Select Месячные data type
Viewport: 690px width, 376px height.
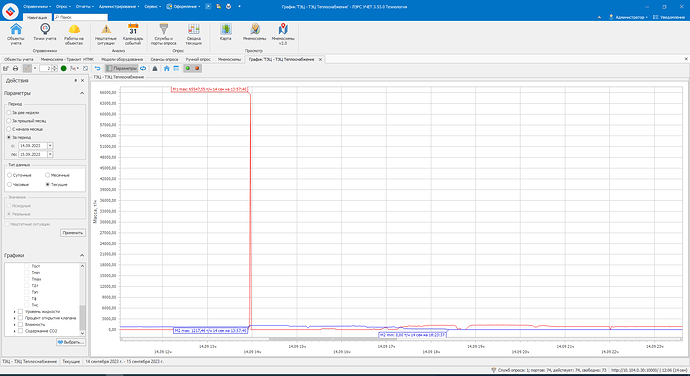[48, 175]
